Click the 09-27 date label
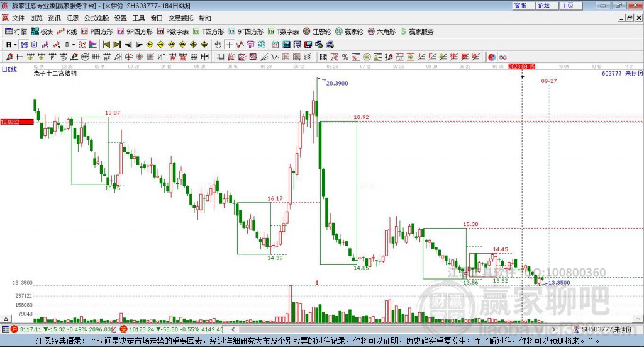The image size is (644, 347). point(548,81)
